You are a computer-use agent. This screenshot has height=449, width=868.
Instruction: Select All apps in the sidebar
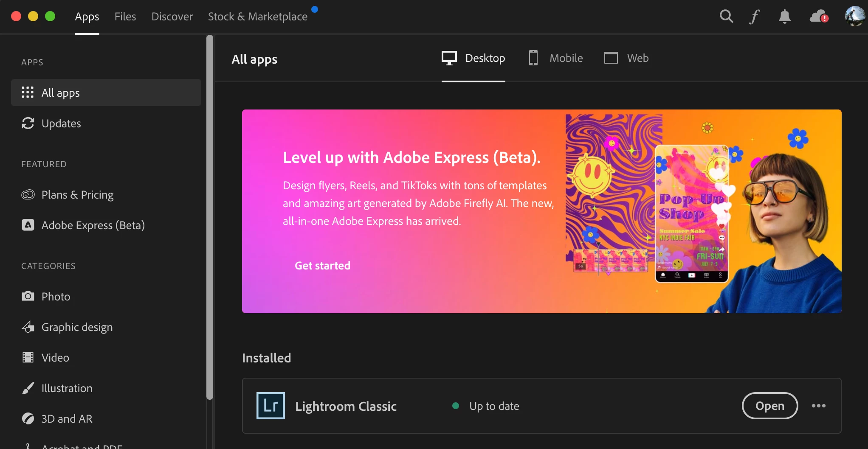106,93
